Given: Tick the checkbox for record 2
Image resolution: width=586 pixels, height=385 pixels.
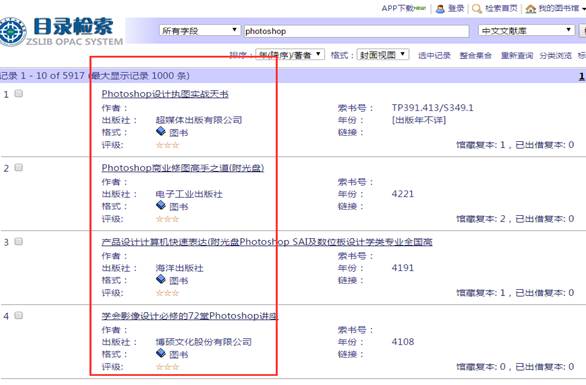Looking at the screenshot, I should pos(19,167).
